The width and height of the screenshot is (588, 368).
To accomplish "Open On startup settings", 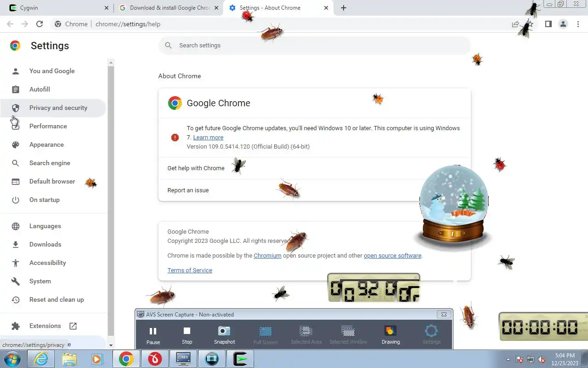I will (45, 200).
